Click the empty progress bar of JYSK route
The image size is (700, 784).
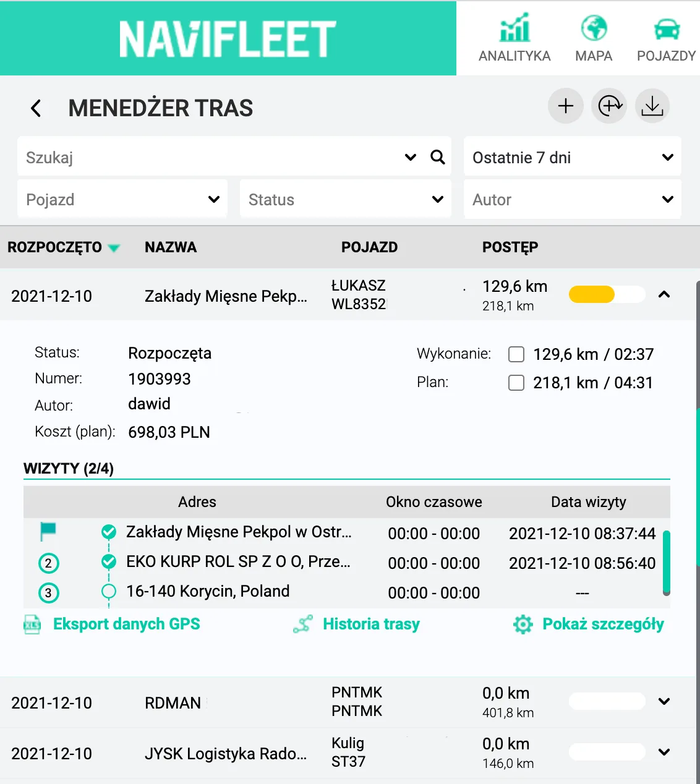click(x=607, y=752)
